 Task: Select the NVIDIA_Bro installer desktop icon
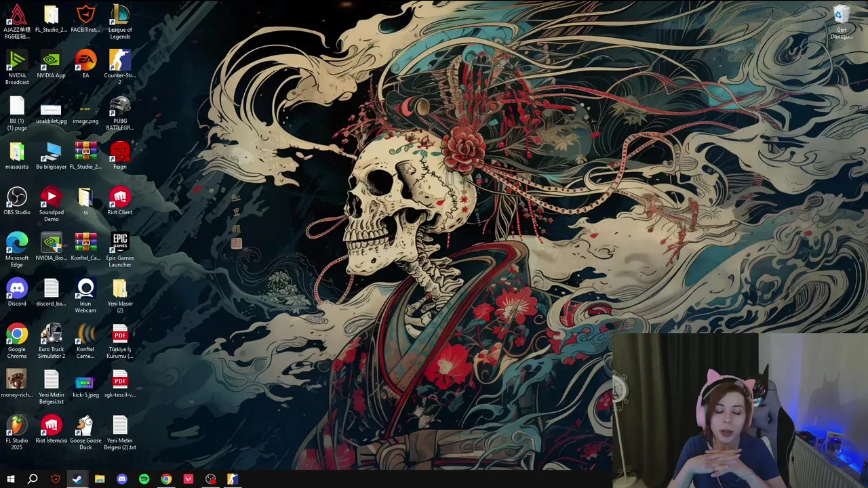coord(51,247)
